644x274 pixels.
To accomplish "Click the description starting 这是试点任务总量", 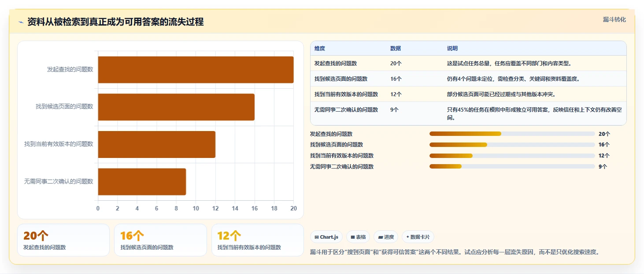I will coord(509,64).
